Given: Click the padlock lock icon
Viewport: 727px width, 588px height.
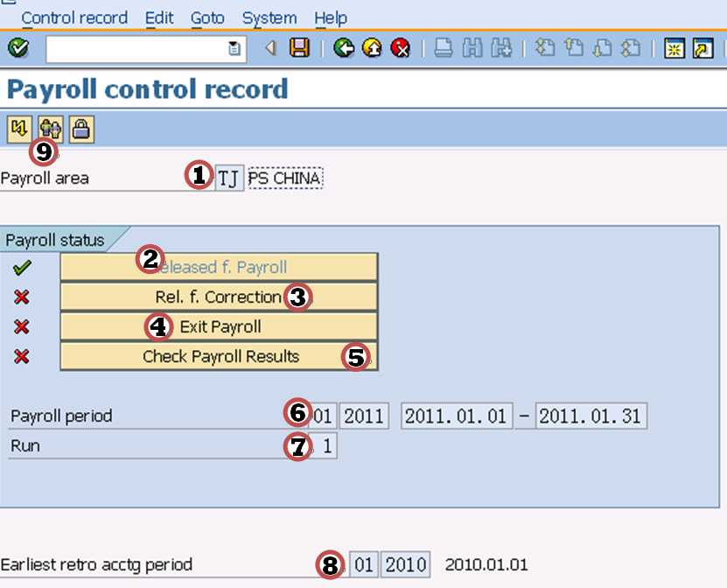Looking at the screenshot, I should coord(81,129).
